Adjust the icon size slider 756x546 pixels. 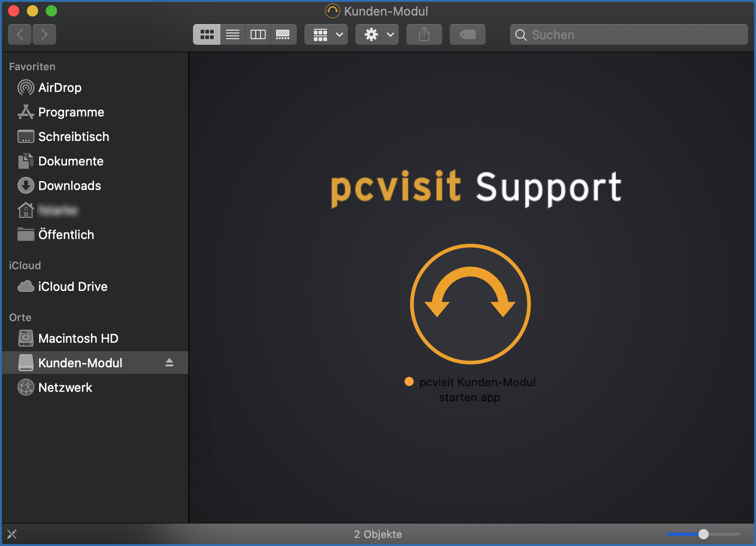pyautogui.click(x=703, y=534)
